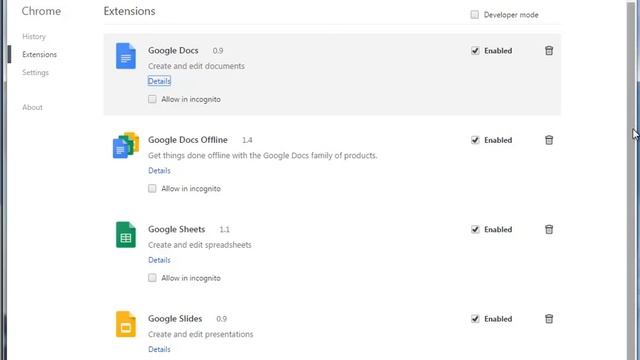Viewport: 640px width, 360px height.
Task: Uncheck Enabled for Google Sheets
Action: point(475,229)
